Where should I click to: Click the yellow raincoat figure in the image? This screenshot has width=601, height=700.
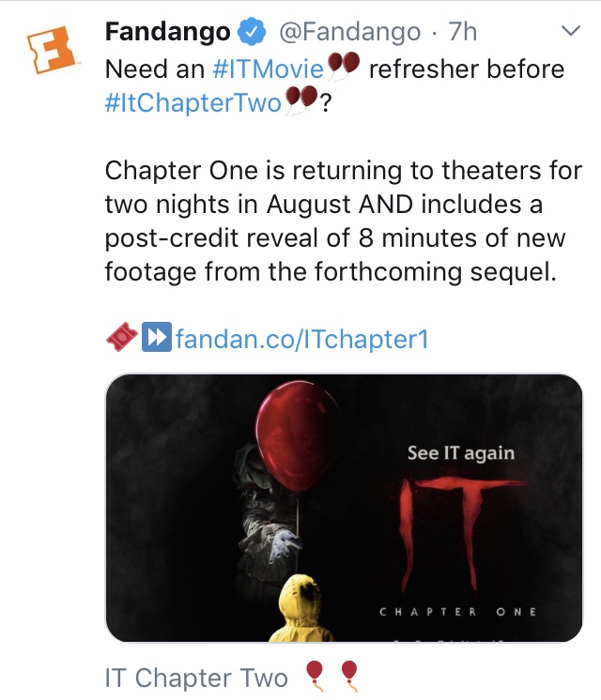tap(300, 608)
